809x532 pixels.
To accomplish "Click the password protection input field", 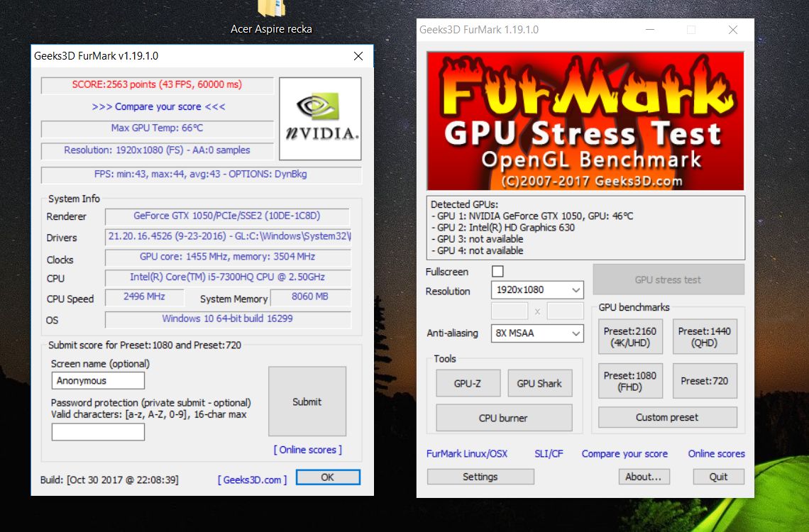I will [98, 432].
